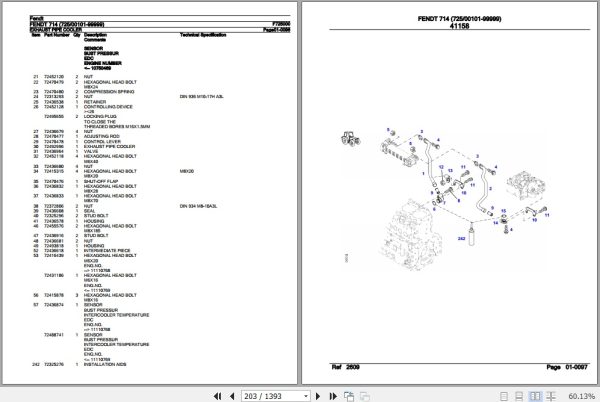Click the COMPRESSION SPRING description

pyautogui.click(x=109, y=92)
